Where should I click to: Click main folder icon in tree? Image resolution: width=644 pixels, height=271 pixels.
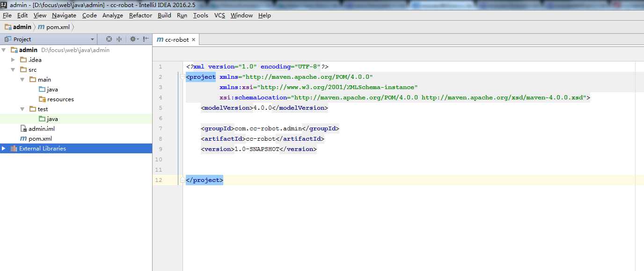click(x=32, y=79)
